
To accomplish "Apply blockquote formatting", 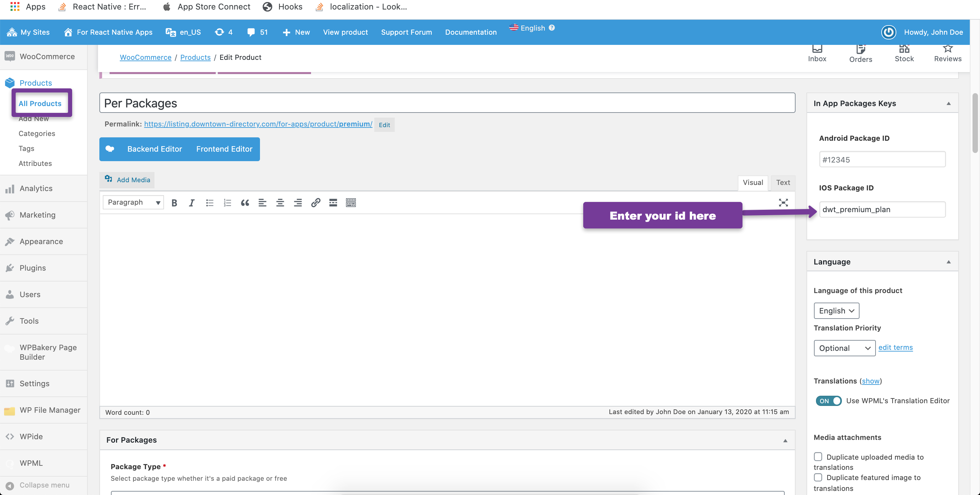I will [x=245, y=203].
